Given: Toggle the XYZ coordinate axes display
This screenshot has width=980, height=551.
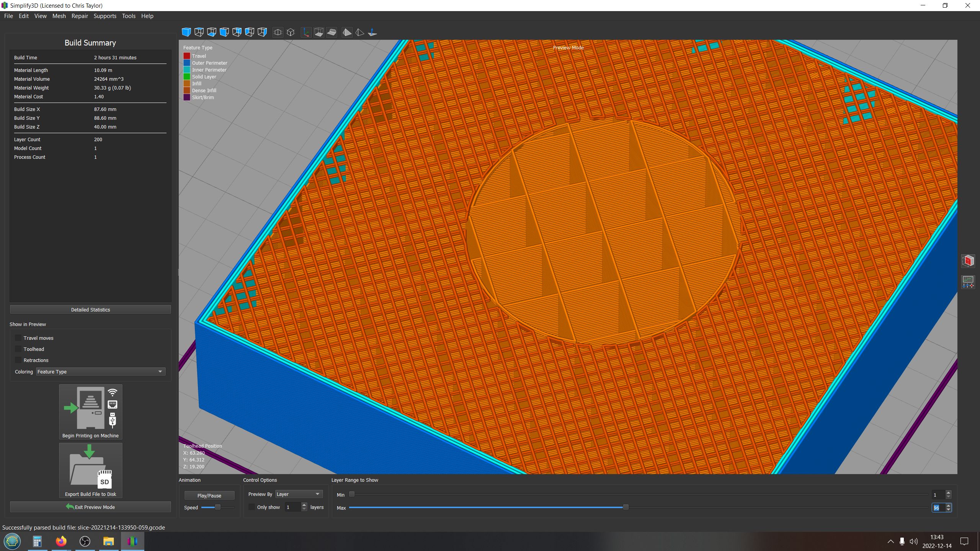Looking at the screenshot, I should tap(306, 32).
